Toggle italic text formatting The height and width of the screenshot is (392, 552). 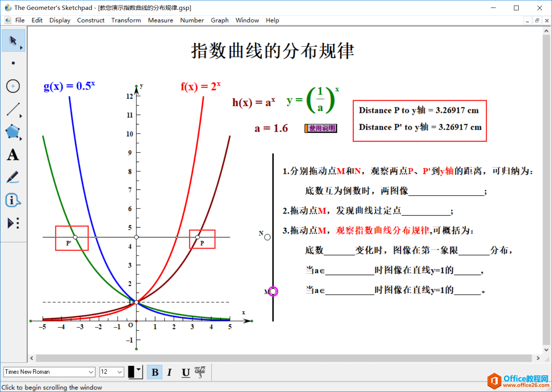pyautogui.click(x=170, y=372)
